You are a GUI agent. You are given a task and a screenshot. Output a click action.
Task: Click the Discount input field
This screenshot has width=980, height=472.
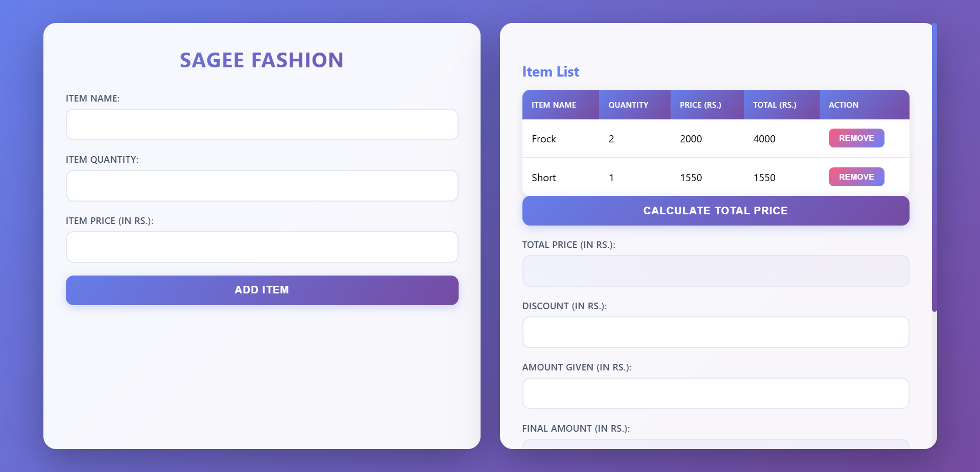click(715, 332)
